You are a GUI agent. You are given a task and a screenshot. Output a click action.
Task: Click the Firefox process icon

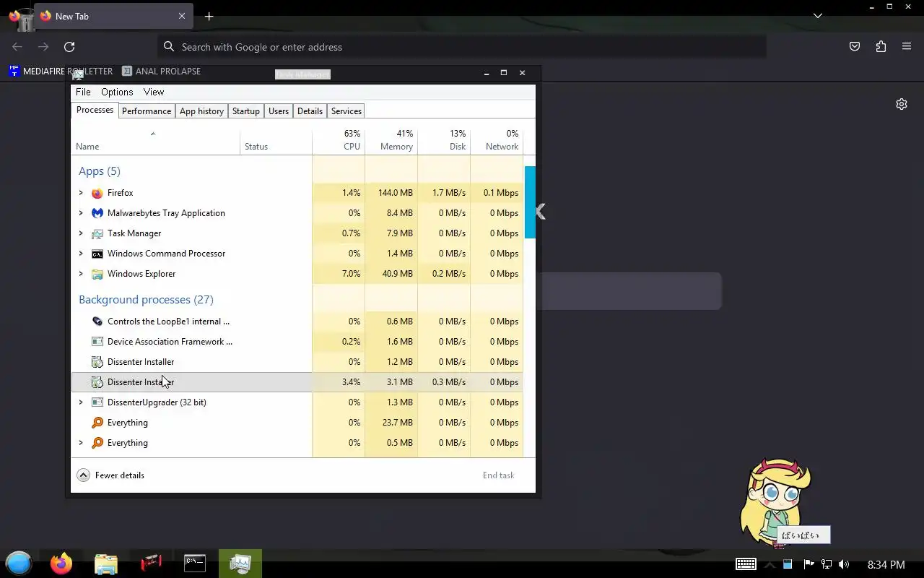pyautogui.click(x=97, y=193)
